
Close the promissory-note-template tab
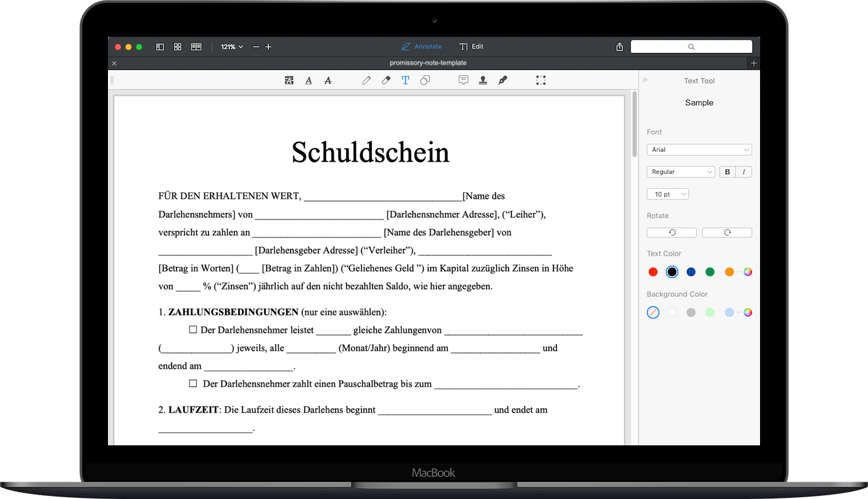coord(114,63)
